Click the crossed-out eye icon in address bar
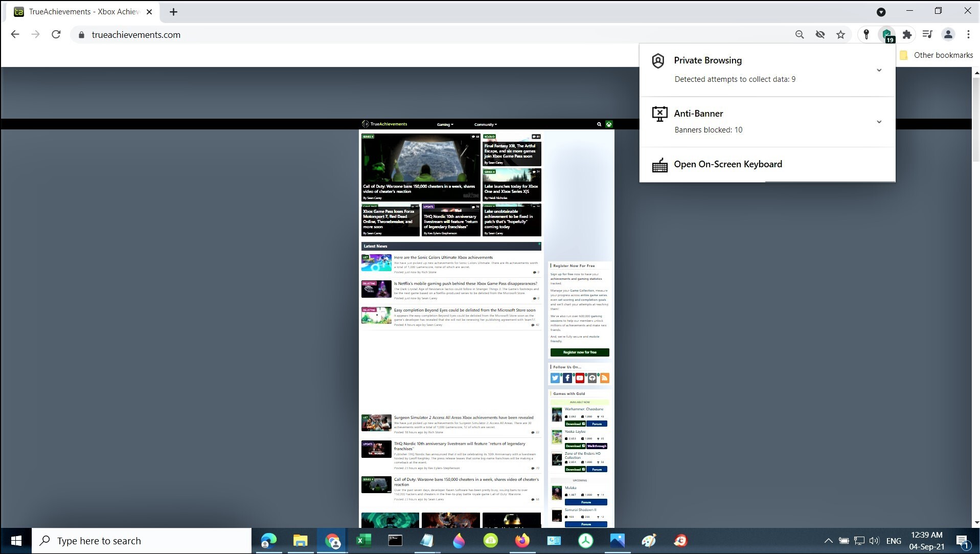 pos(820,35)
